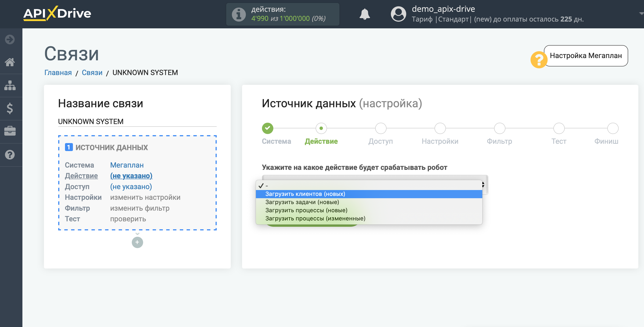This screenshot has height=327, width=644.
Task: Open the help question icon in sidebar
Action: [10, 155]
